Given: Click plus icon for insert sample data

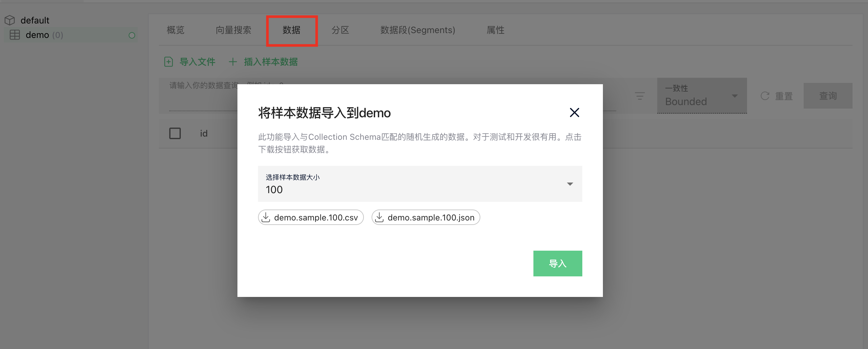Looking at the screenshot, I should tap(233, 62).
